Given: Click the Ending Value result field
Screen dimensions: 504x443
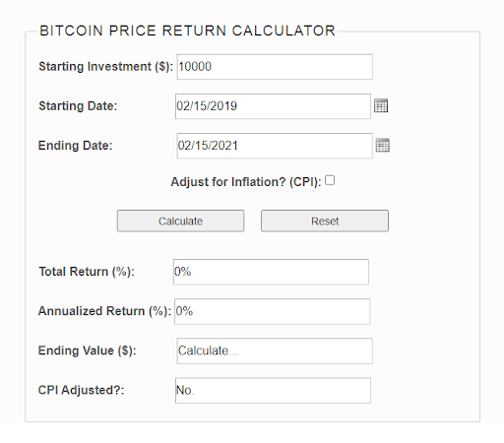Looking at the screenshot, I should [275, 351].
